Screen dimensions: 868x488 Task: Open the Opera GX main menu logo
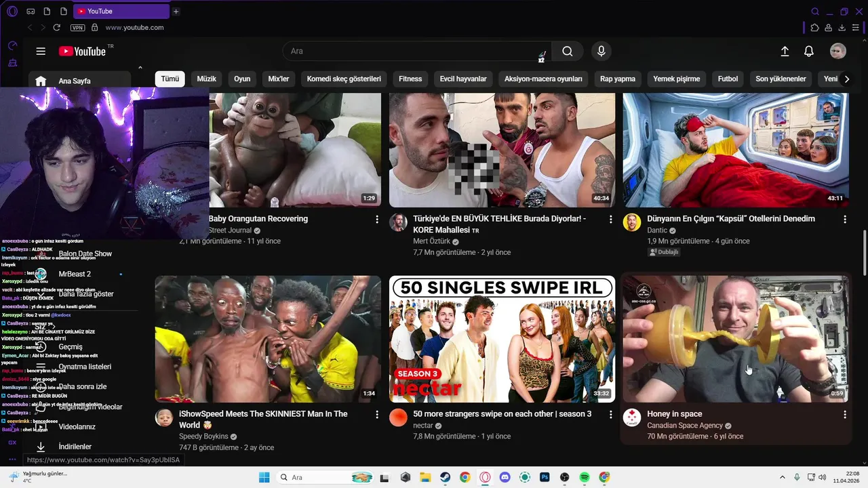[x=14, y=11]
